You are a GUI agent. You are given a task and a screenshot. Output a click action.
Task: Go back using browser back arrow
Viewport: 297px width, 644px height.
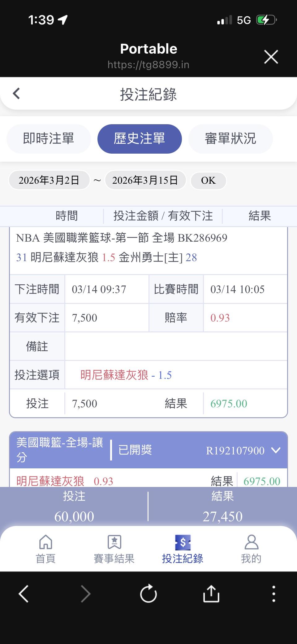[x=24, y=594]
